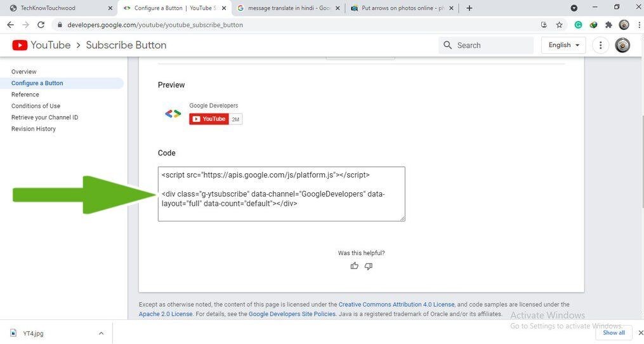Close the message translate in hindi tab
The width and height of the screenshot is (644, 344).
point(338,8)
